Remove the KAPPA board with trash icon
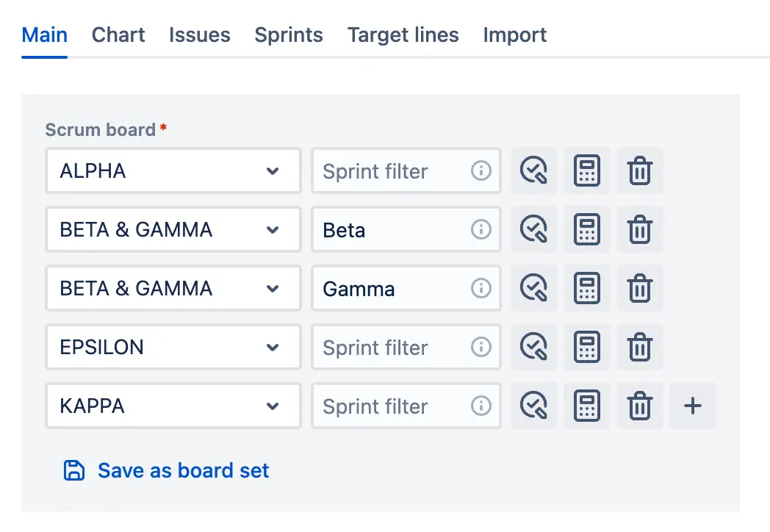 click(x=639, y=406)
